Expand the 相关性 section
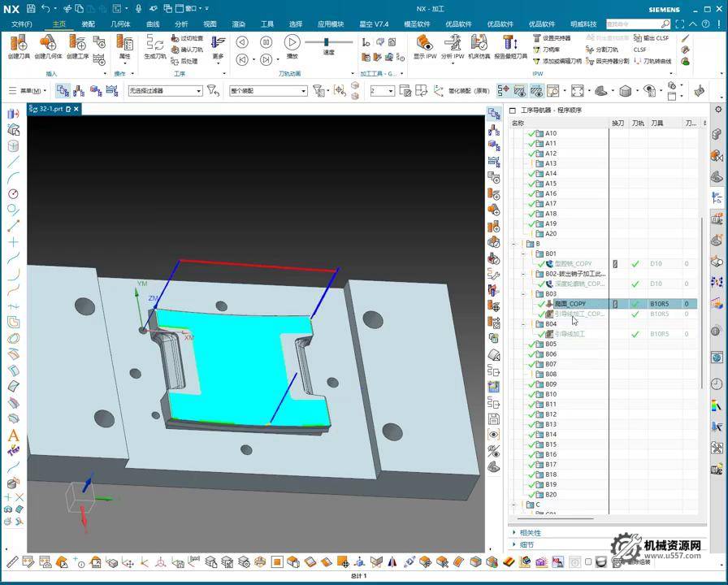 point(531,533)
